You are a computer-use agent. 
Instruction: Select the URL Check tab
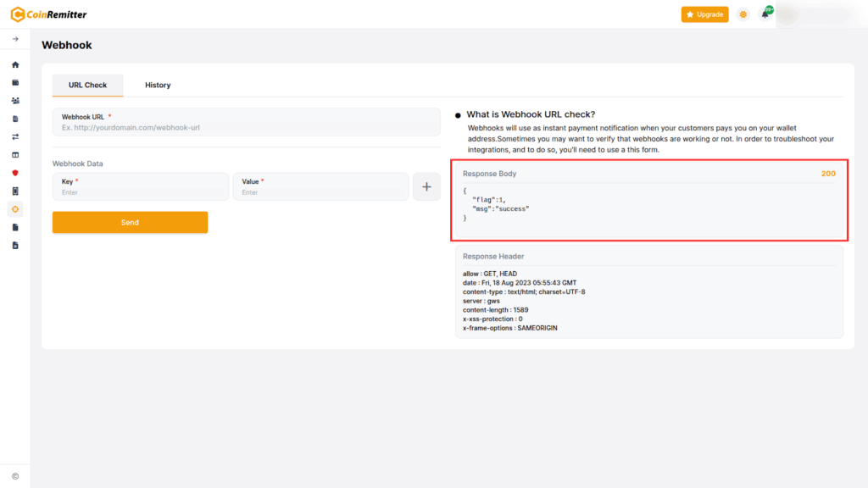(x=87, y=86)
